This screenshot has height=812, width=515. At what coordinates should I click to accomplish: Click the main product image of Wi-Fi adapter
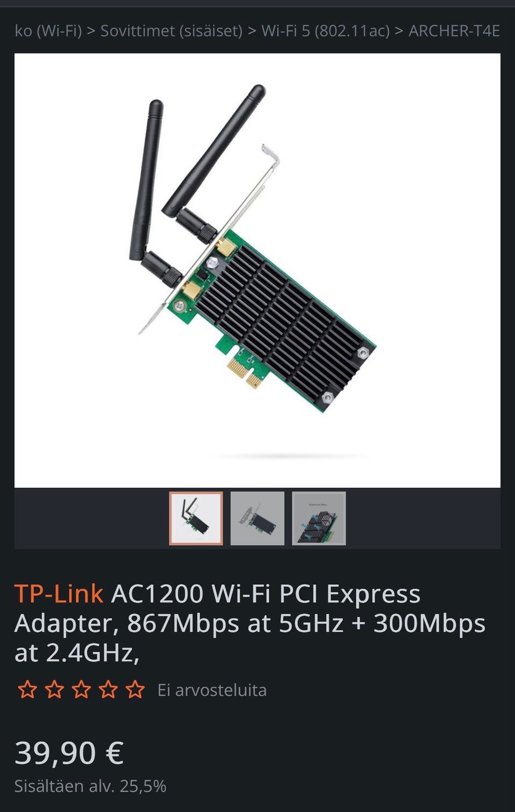257,270
